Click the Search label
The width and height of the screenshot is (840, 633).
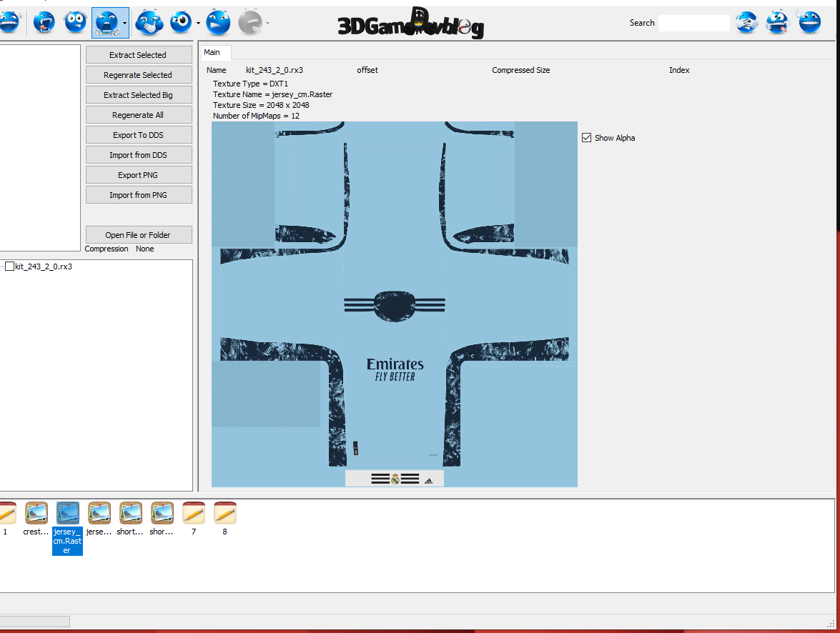(642, 23)
